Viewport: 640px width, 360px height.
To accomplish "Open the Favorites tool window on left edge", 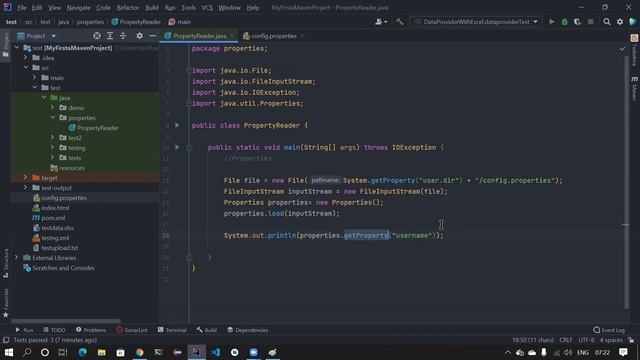I will coord(6,303).
